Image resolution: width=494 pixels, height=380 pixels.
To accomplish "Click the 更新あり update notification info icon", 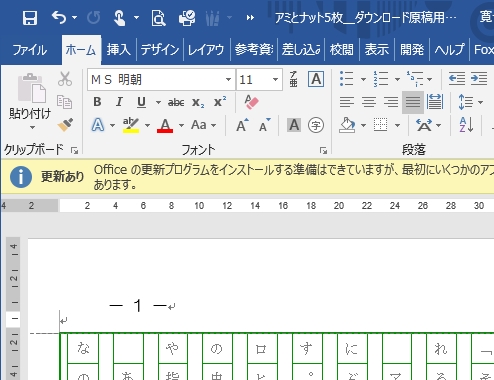I will tap(21, 177).
